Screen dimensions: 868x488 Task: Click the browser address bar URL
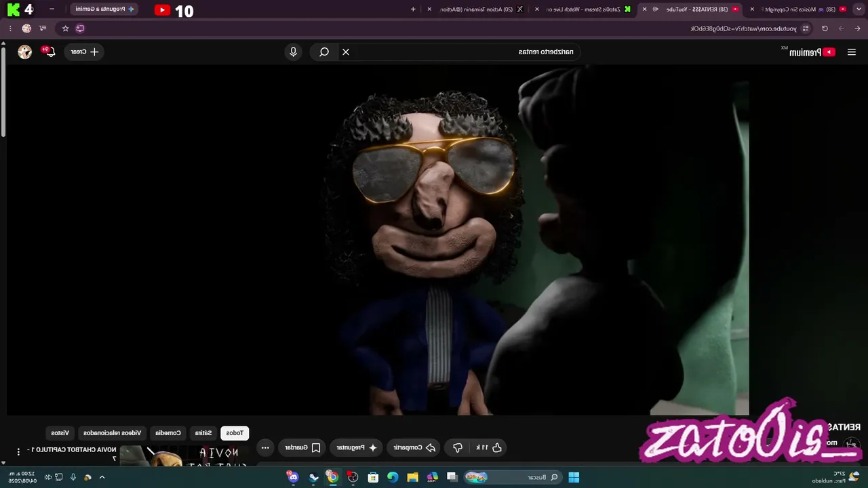coord(743,28)
